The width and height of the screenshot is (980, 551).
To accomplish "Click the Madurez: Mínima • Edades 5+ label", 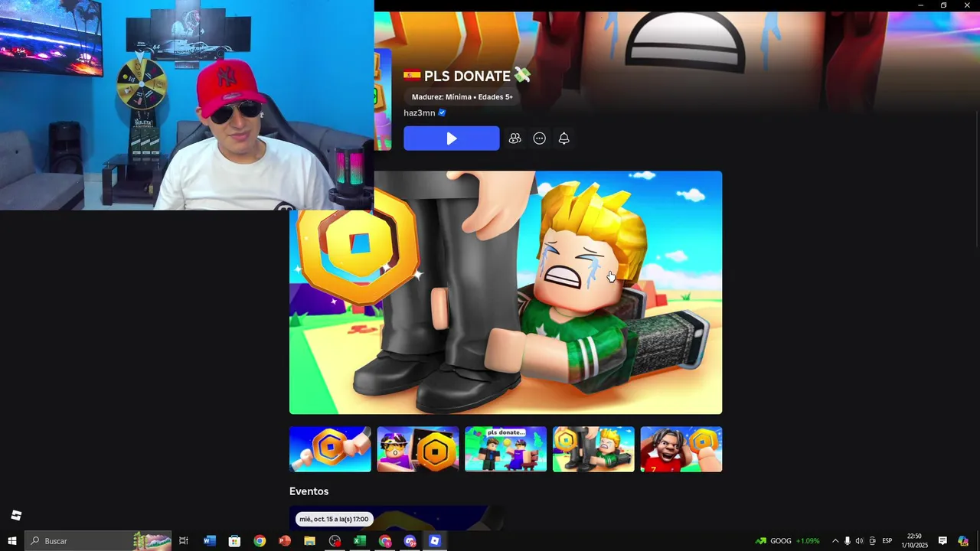I will click(x=462, y=97).
